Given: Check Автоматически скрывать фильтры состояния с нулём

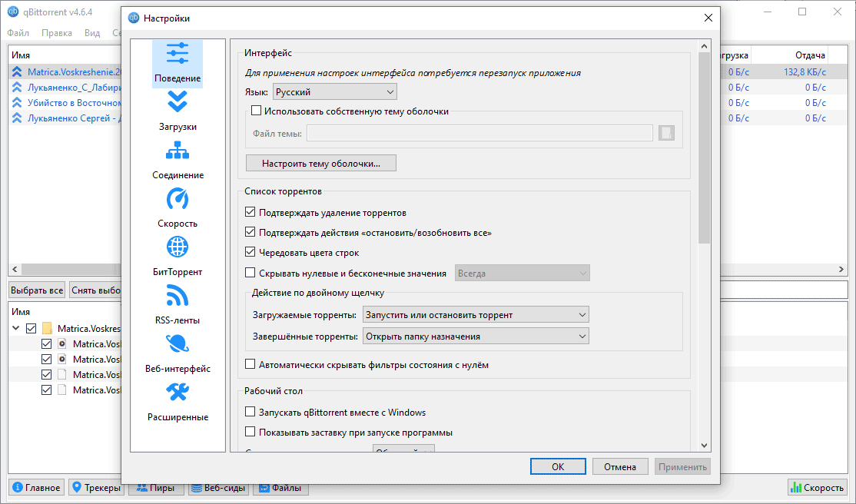Looking at the screenshot, I should (x=250, y=364).
